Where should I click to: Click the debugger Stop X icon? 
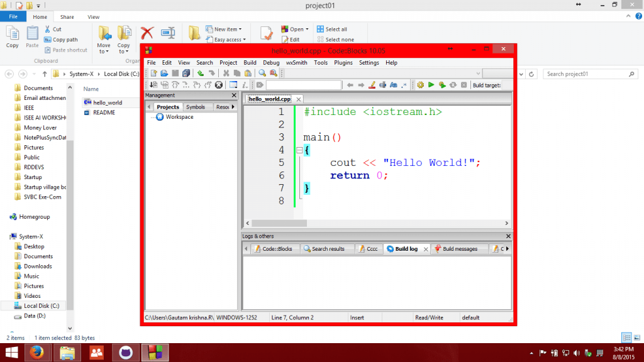[x=219, y=85]
